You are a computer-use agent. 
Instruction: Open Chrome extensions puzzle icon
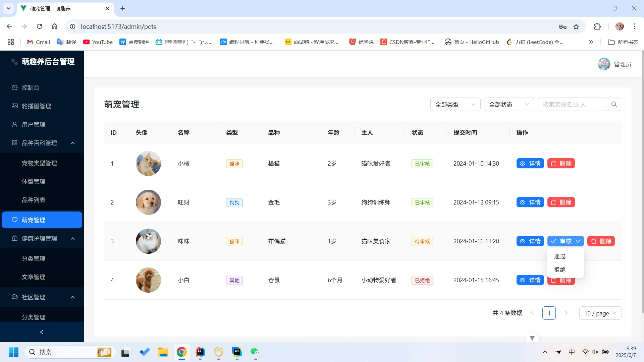597,26
